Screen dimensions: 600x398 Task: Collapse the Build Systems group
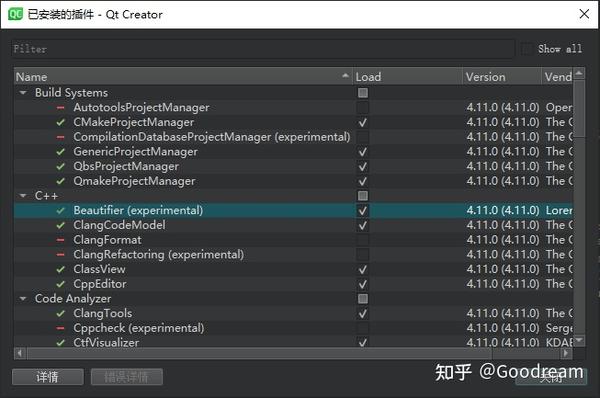click(x=23, y=93)
